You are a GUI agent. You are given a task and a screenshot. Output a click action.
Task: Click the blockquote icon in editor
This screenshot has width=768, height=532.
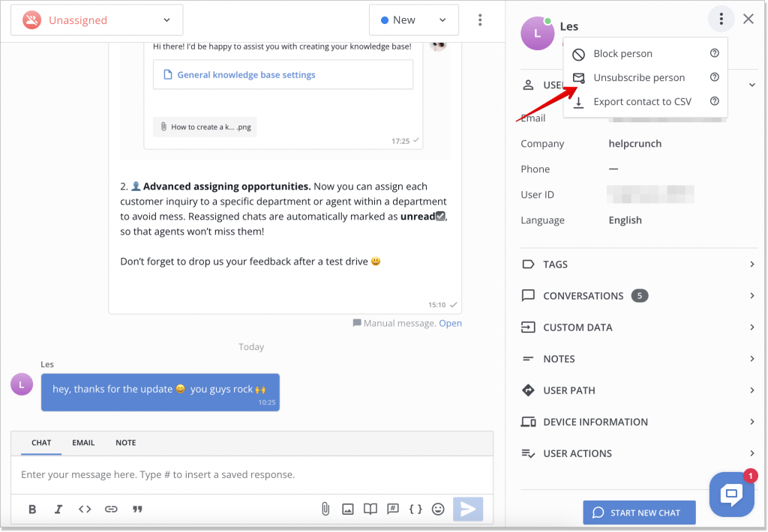[137, 510]
